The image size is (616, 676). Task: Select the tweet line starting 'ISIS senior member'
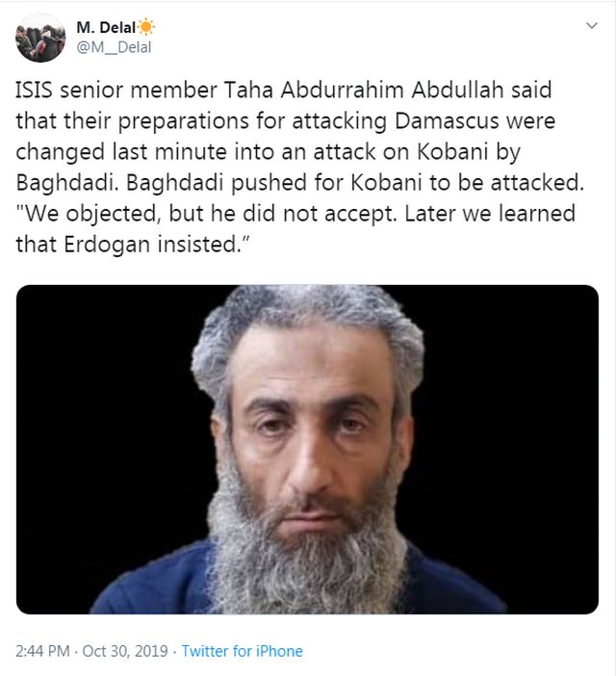(x=284, y=91)
